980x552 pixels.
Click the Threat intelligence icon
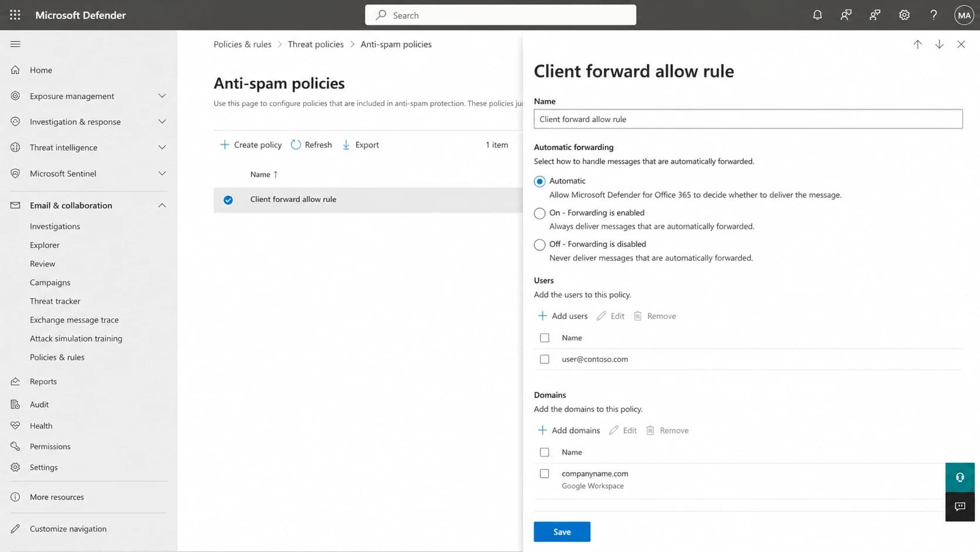pyautogui.click(x=15, y=147)
